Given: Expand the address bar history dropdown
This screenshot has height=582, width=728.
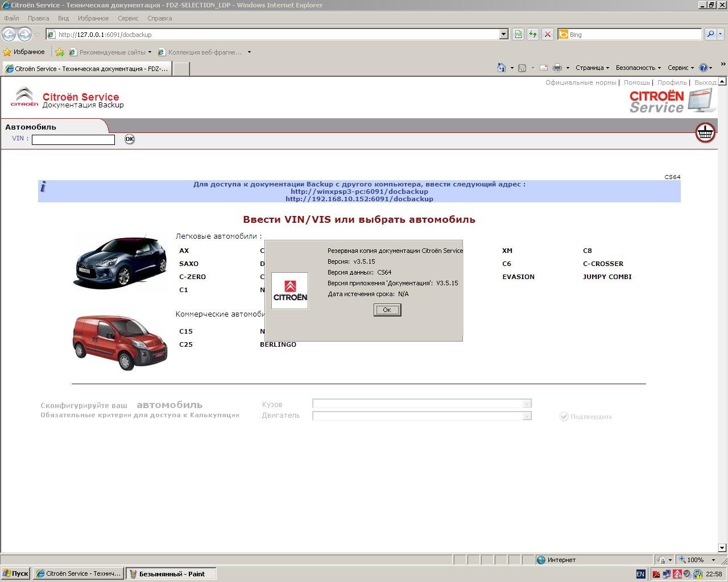Looking at the screenshot, I should click(x=503, y=34).
